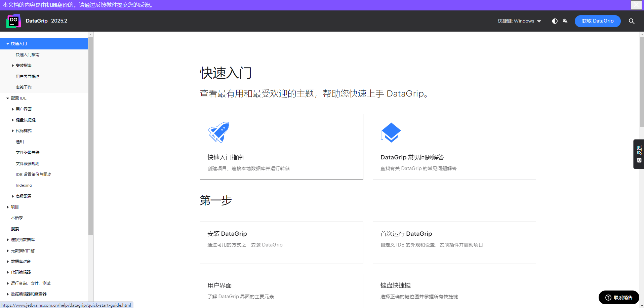644x308 pixels.
Task: Collapse the 快速入门 tree section
Action: (x=8, y=44)
